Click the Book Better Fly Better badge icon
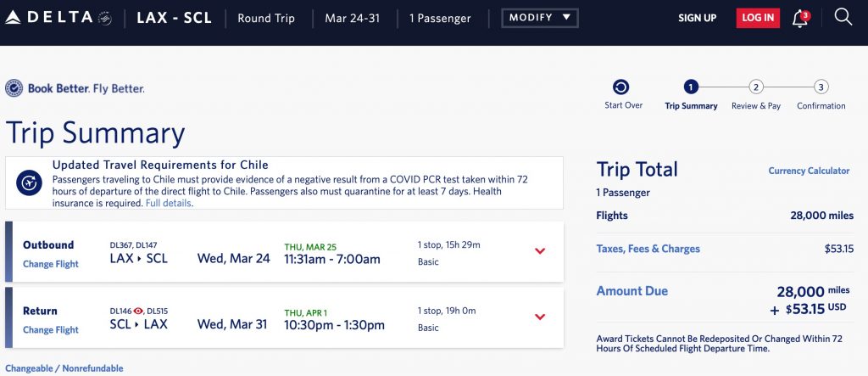This screenshot has height=376, width=868. (14, 88)
